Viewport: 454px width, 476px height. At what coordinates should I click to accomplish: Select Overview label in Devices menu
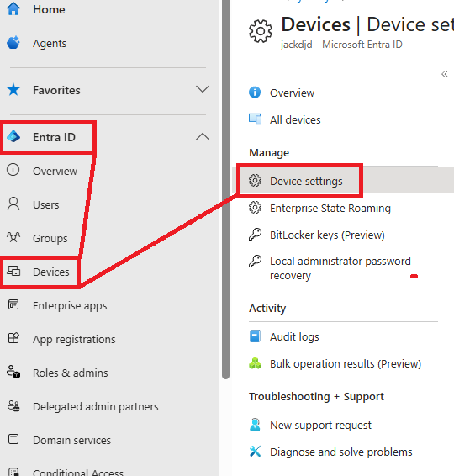[x=292, y=93]
